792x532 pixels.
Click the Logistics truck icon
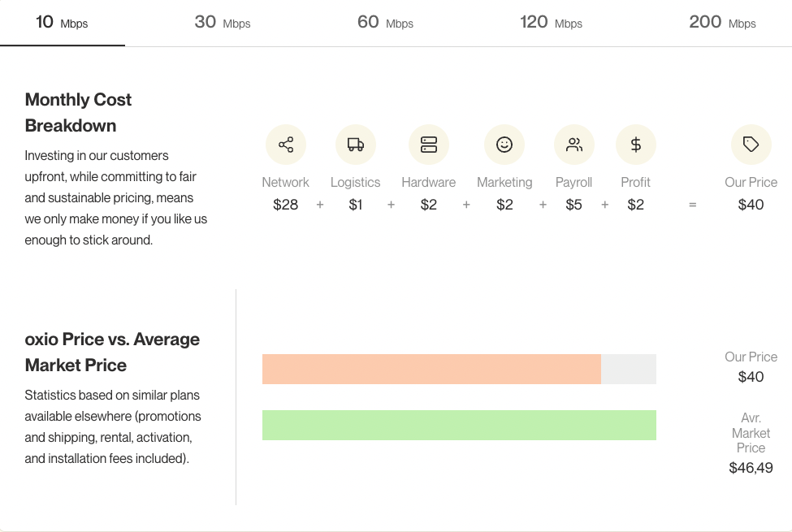pyautogui.click(x=356, y=145)
